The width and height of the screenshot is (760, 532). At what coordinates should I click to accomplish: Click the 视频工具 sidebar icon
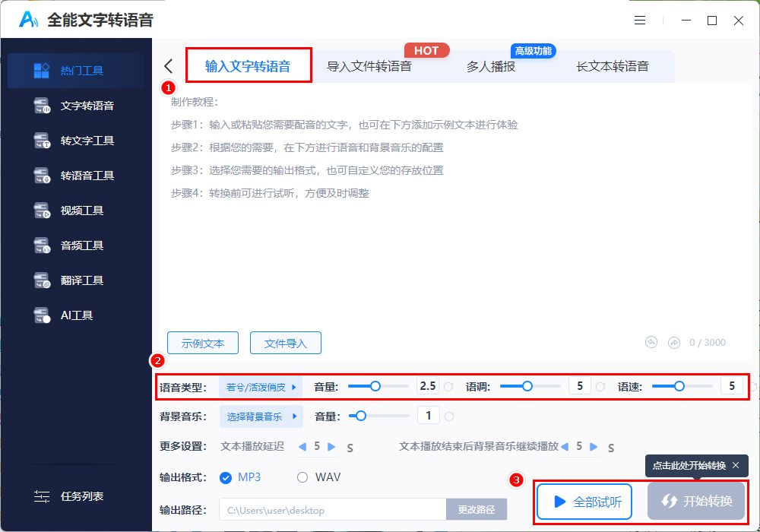42,211
